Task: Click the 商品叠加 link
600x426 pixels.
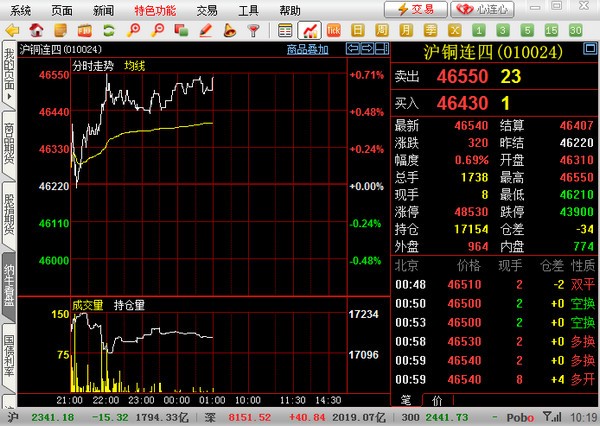Action: pyautogui.click(x=308, y=49)
